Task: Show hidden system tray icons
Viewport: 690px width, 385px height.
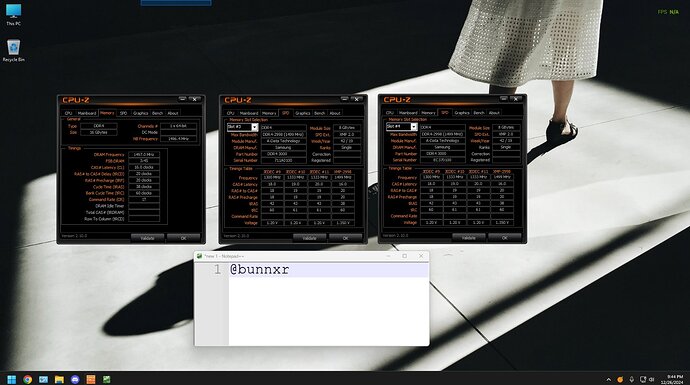Action: pyautogui.click(x=609, y=379)
